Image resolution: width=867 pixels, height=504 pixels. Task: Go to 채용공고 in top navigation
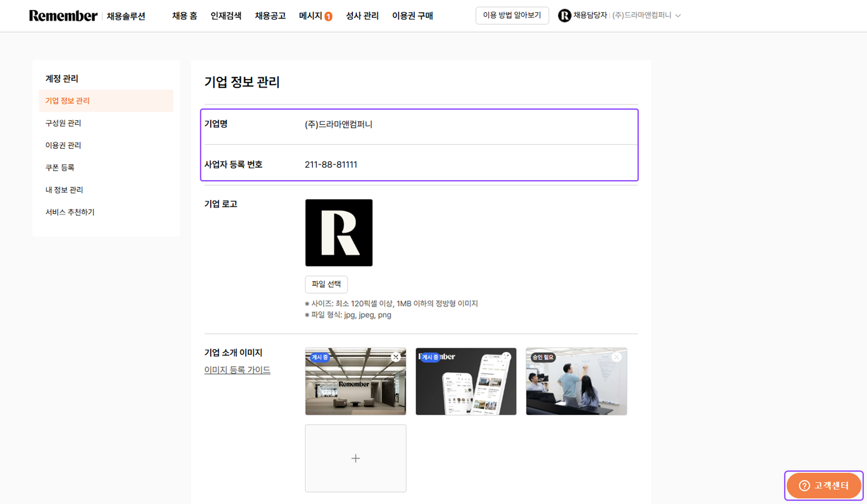270,16
